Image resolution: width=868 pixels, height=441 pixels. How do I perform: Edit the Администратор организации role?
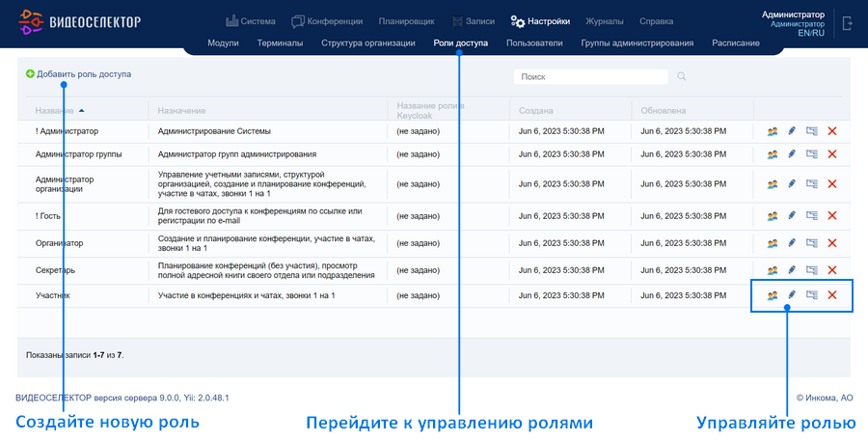click(x=792, y=184)
